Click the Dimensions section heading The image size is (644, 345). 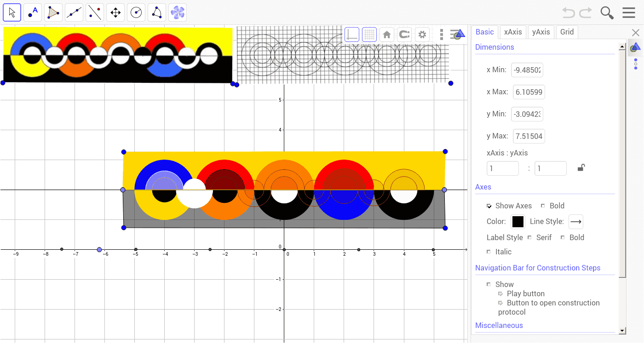click(x=494, y=47)
